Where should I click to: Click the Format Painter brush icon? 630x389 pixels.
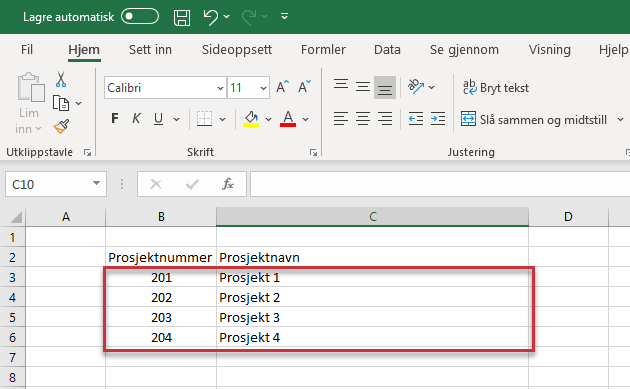61,127
